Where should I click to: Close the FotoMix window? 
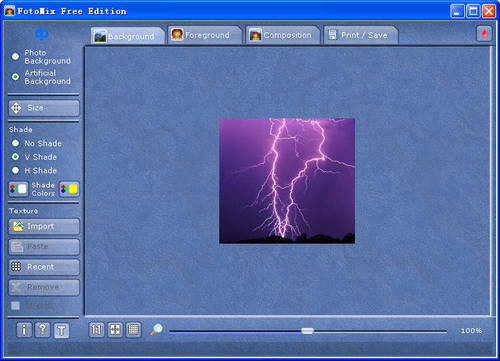[489, 11]
